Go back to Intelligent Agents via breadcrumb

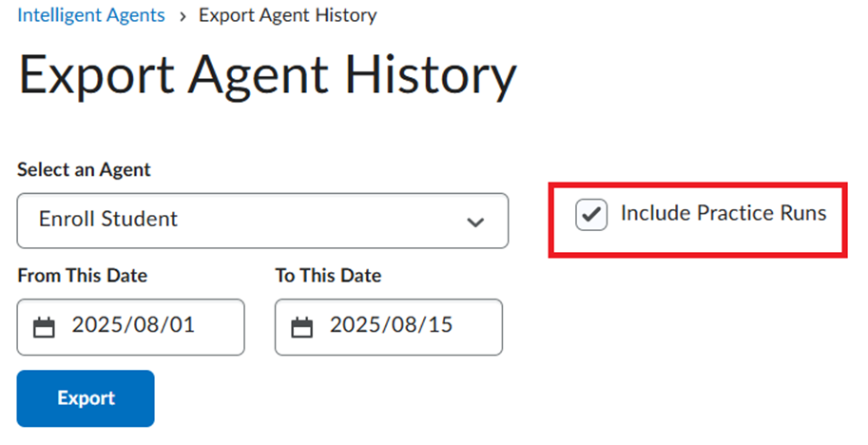(91, 15)
